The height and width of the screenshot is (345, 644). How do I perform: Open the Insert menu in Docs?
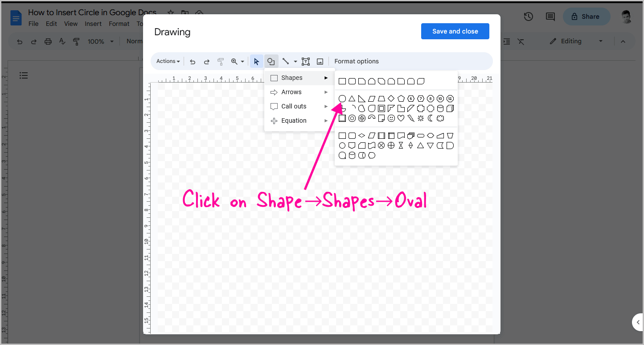click(93, 24)
